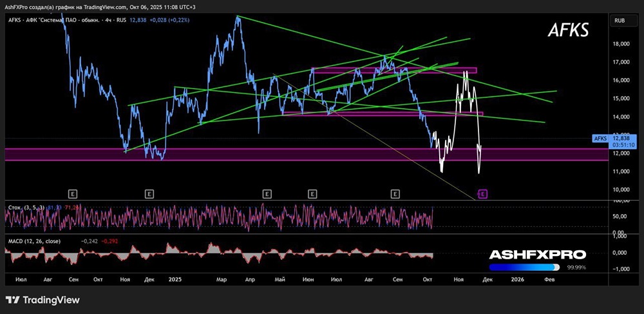The image size is (644, 314).
Task: Click the ASHFXPRO watermark logo
Action: [x=538, y=255]
